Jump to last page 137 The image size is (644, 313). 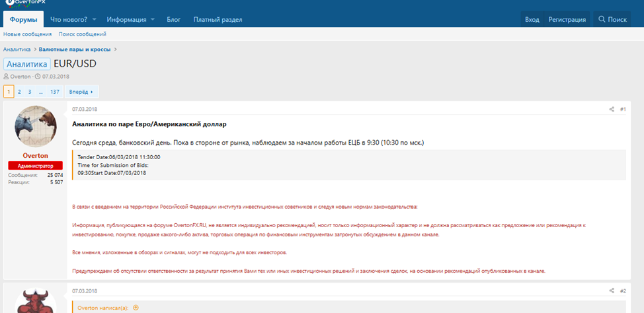click(x=55, y=92)
